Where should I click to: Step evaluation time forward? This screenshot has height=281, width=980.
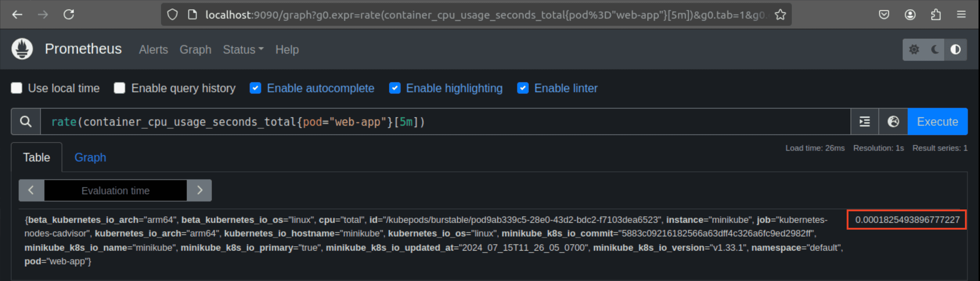pyautogui.click(x=199, y=190)
